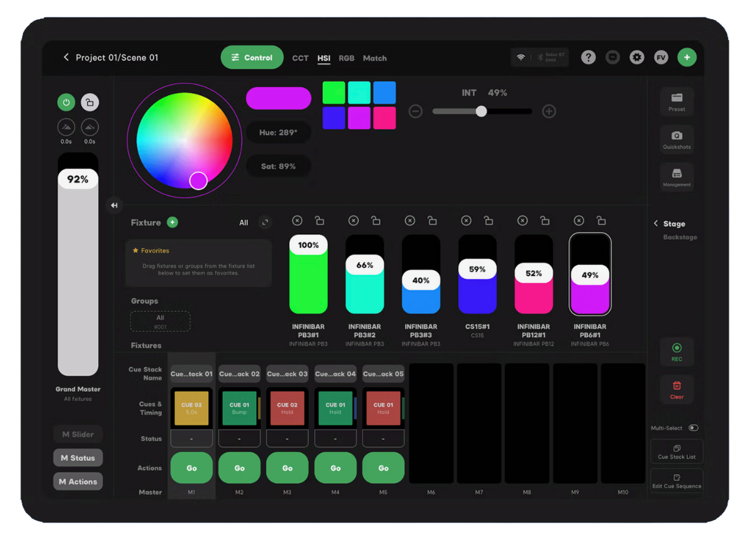Viewport: 756px width, 533px height.
Task: Decrease intensity with the minus icon
Action: (x=416, y=111)
